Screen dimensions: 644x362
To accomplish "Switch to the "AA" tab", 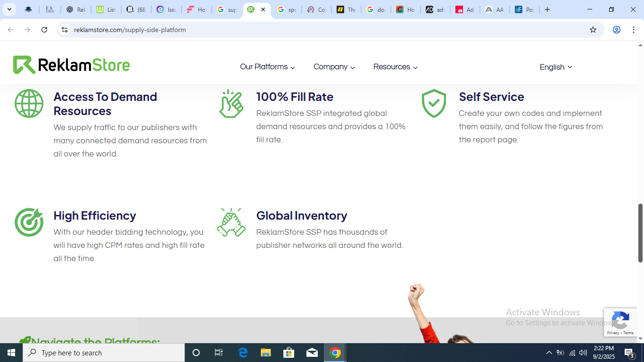I will pyautogui.click(x=494, y=9).
